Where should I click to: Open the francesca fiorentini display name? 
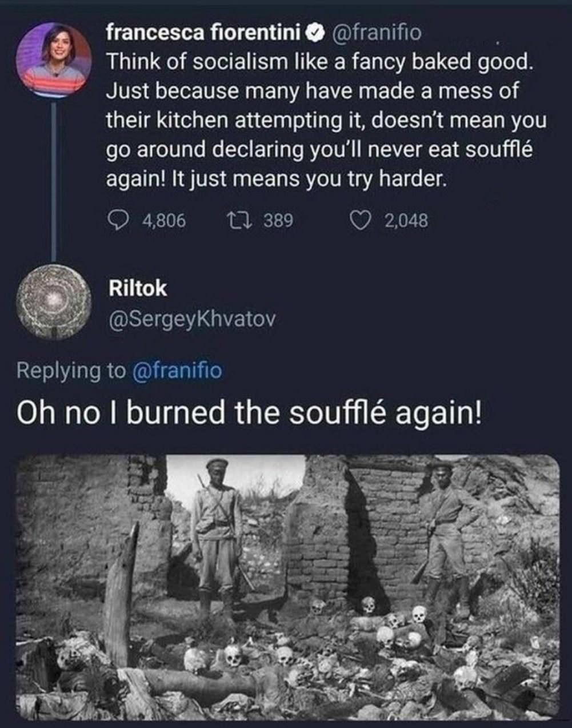point(203,33)
